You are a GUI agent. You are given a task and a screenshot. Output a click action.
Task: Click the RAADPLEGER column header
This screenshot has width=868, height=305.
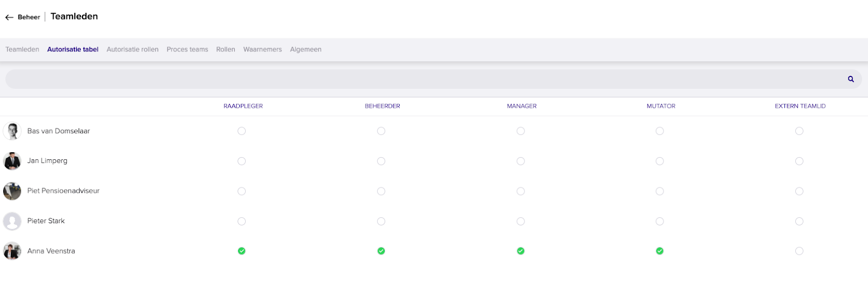point(243,106)
